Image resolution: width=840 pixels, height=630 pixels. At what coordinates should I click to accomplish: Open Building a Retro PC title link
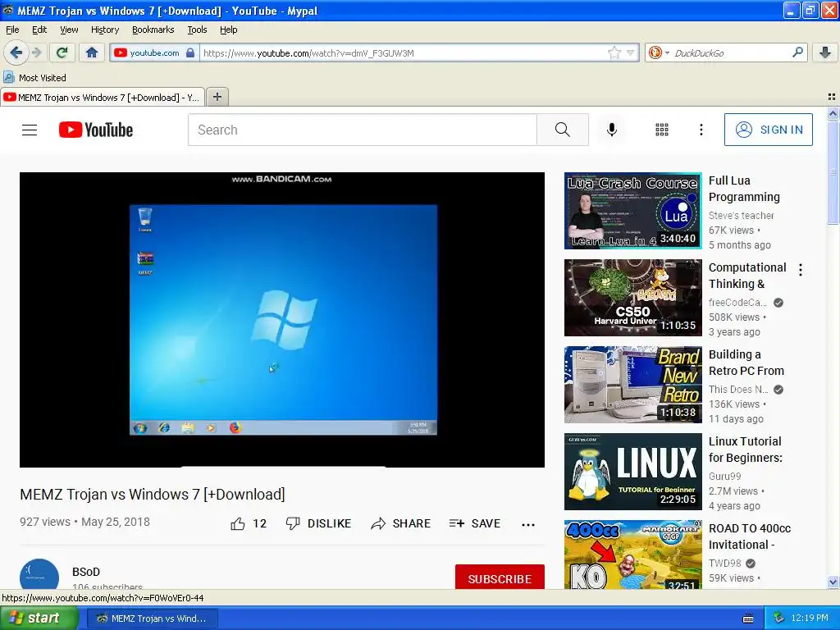click(x=746, y=362)
